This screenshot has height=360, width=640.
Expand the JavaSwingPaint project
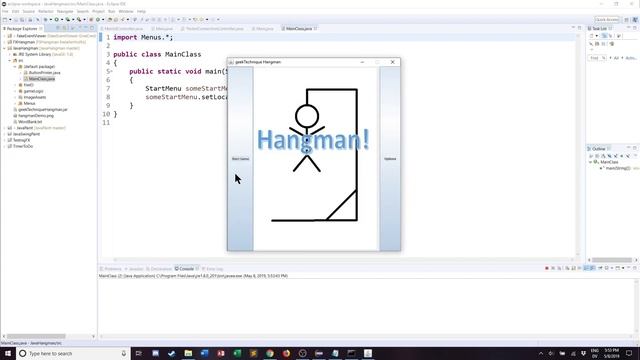click(x=4, y=134)
